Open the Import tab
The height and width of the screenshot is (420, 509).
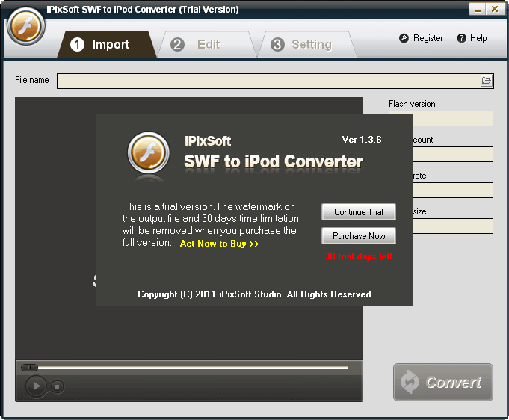[x=107, y=45]
